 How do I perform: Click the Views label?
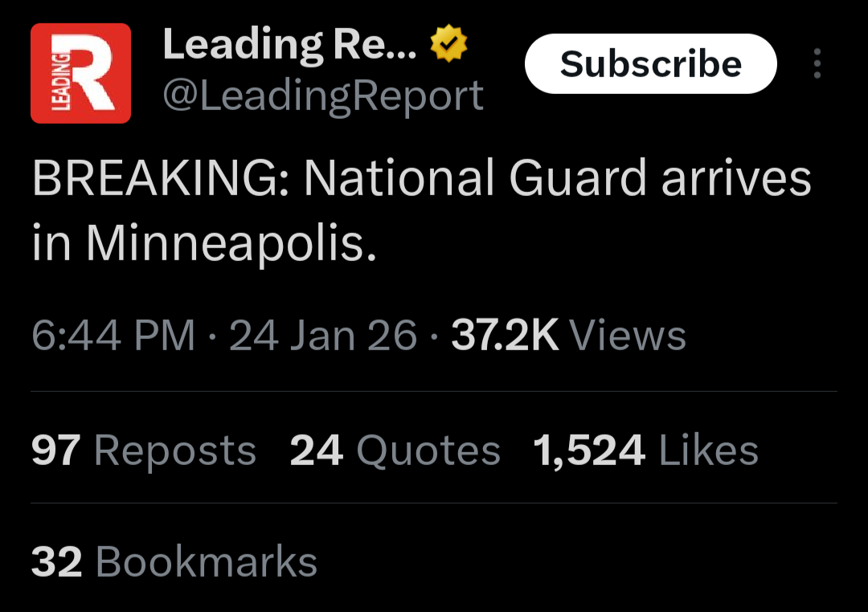coord(628,336)
